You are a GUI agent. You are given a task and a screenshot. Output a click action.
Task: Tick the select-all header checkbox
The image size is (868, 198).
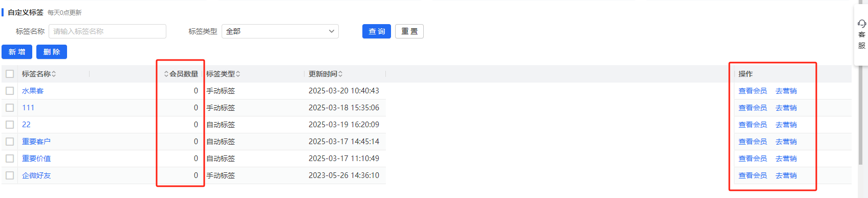pos(10,74)
